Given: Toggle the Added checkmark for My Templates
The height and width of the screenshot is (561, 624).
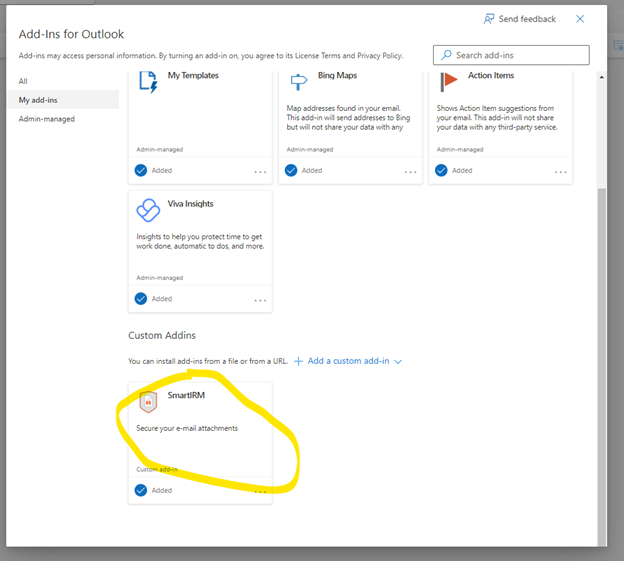Looking at the screenshot, I should point(141,171).
